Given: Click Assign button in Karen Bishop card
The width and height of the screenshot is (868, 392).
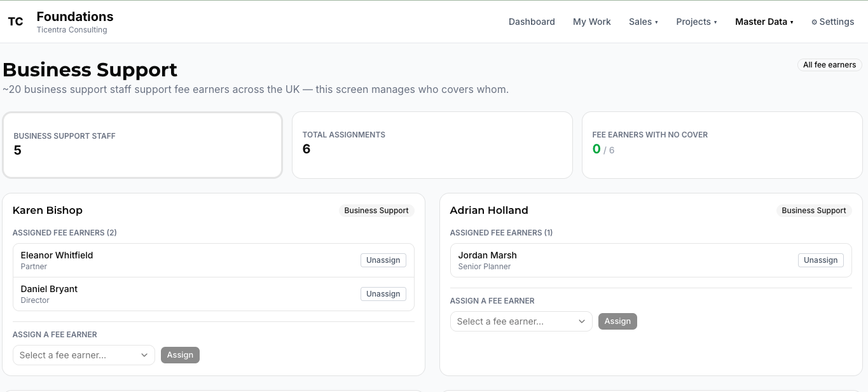Looking at the screenshot, I should point(180,355).
